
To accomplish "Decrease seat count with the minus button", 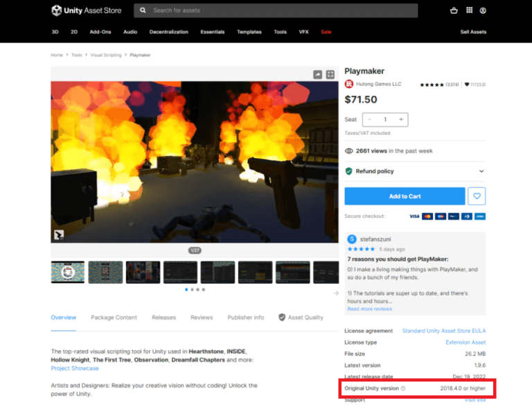I will (369, 119).
